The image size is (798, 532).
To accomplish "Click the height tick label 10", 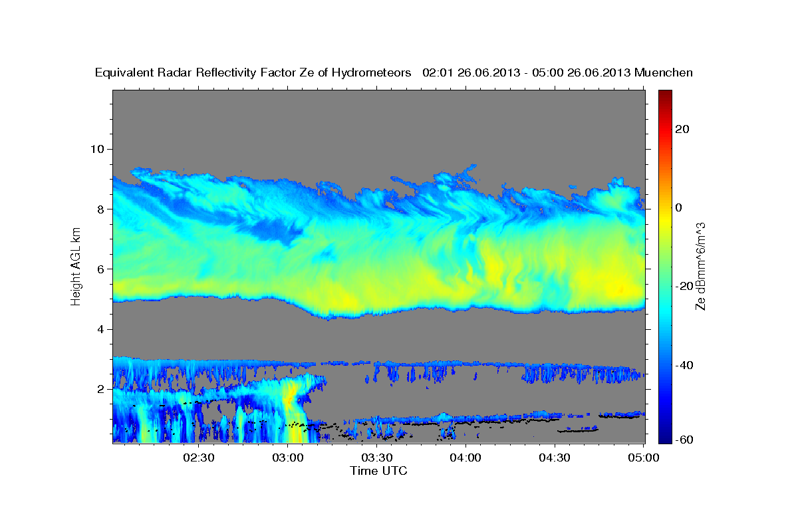I will tap(98, 149).
